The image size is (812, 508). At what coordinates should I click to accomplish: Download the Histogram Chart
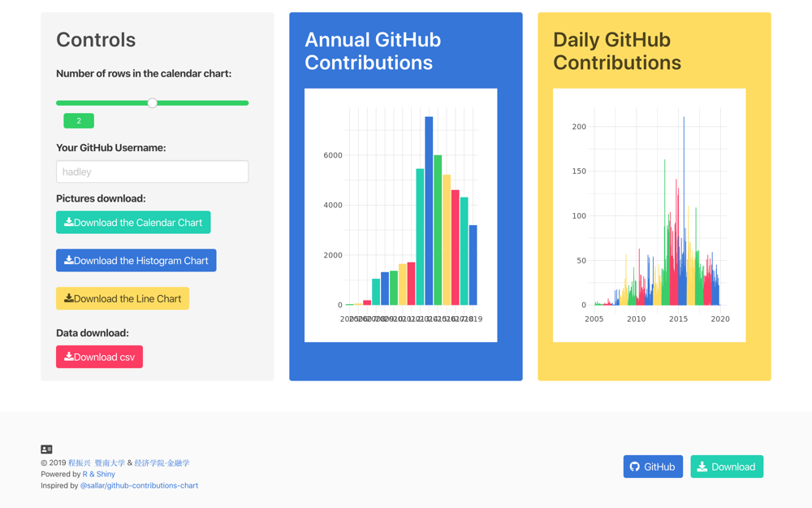point(136,260)
